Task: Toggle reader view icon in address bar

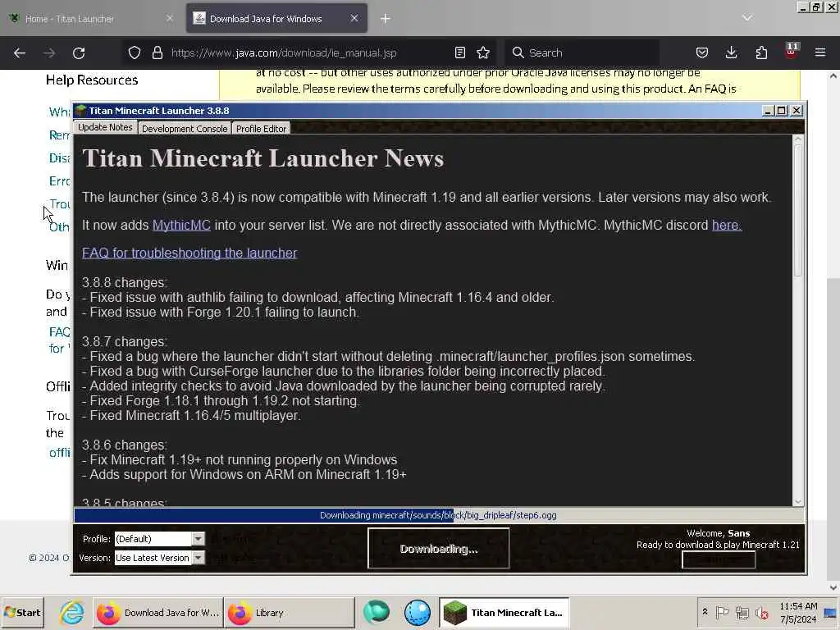Action: coord(459,52)
